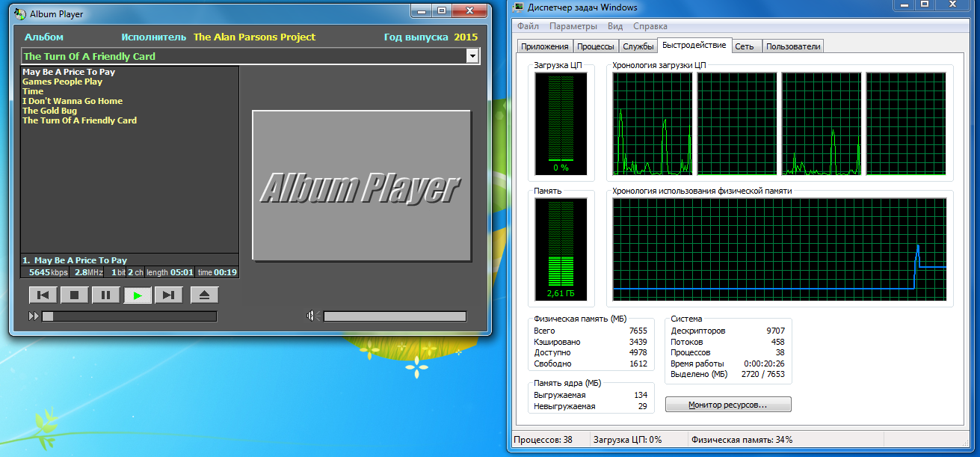Click the Невыгружаемая value 29
The width and height of the screenshot is (980, 457).
pos(642,406)
